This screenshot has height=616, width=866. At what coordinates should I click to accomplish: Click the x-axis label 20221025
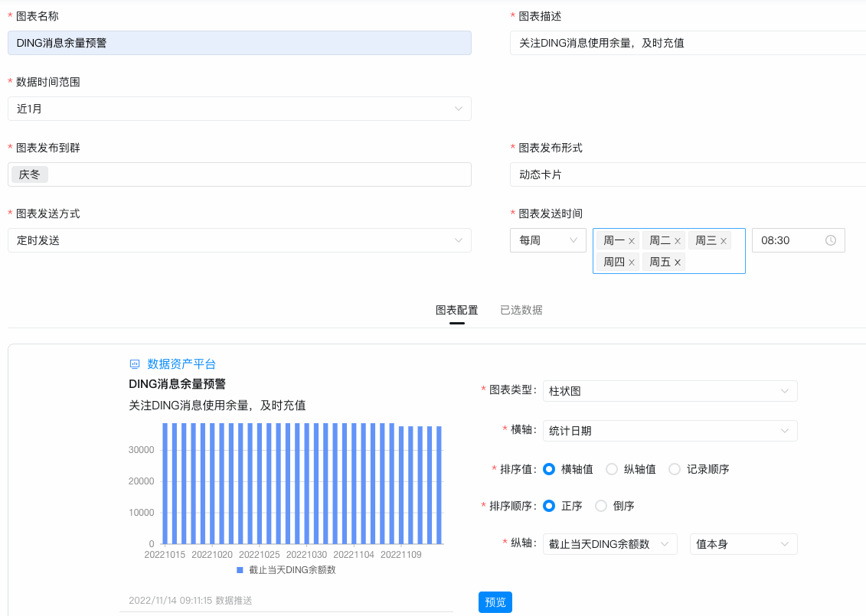coord(259,555)
